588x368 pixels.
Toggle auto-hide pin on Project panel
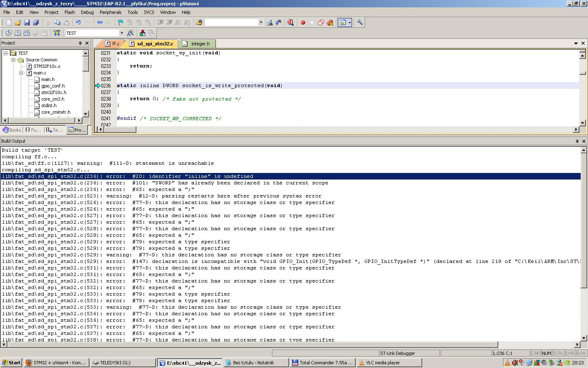[x=80, y=43]
